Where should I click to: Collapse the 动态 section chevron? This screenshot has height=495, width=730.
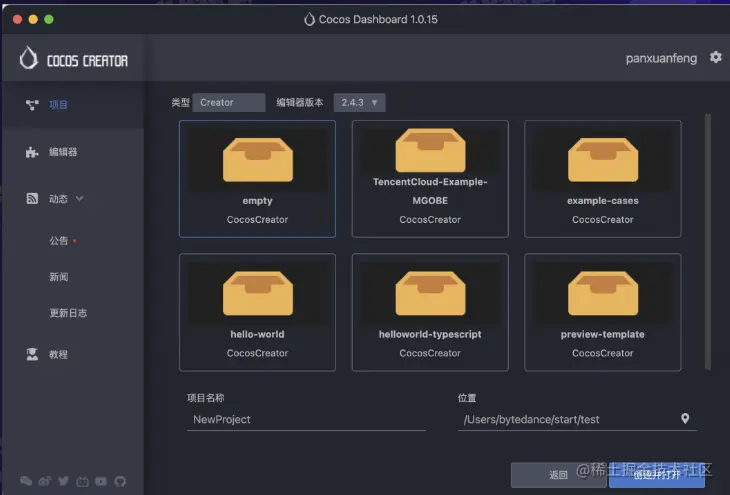coord(80,198)
